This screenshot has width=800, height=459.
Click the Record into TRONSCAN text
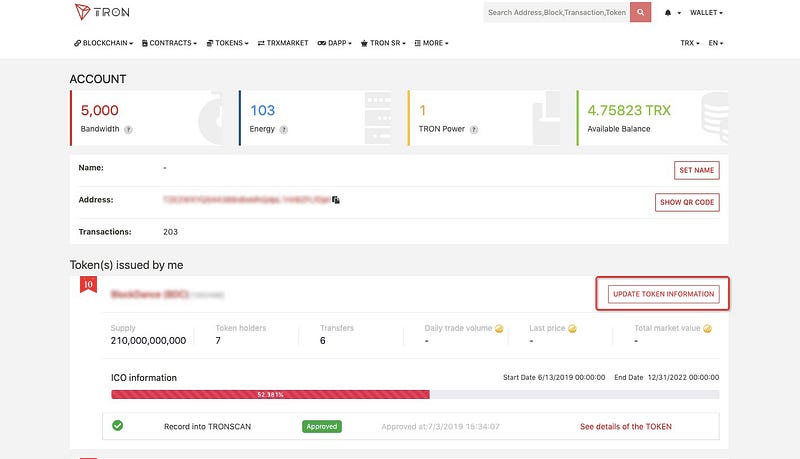tap(207, 427)
